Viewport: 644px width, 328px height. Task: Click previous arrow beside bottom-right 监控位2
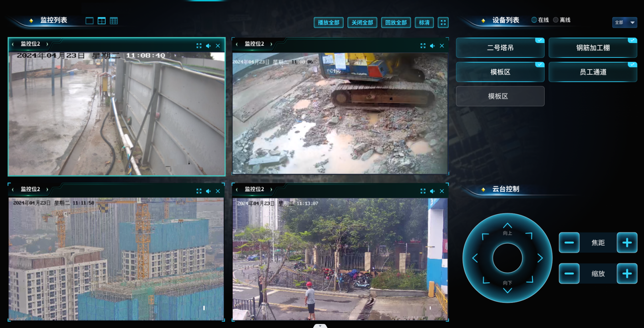237,190
